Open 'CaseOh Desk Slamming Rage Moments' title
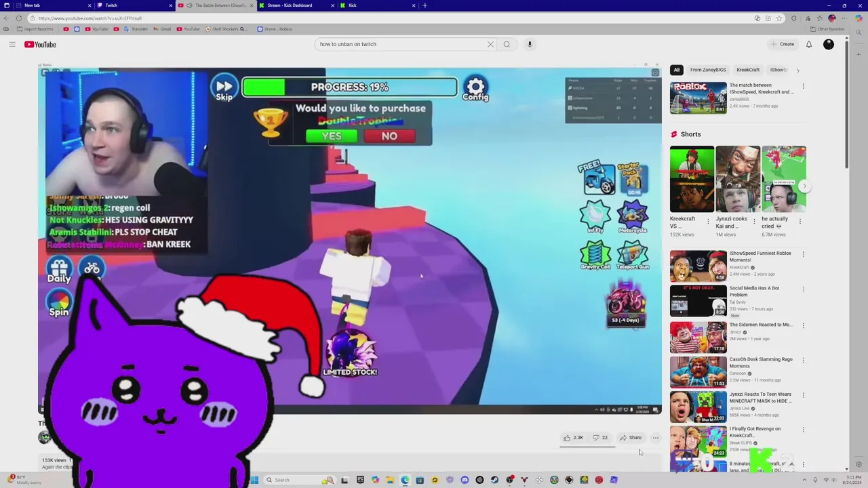This screenshot has height=488, width=868. click(x=761, y=363)
